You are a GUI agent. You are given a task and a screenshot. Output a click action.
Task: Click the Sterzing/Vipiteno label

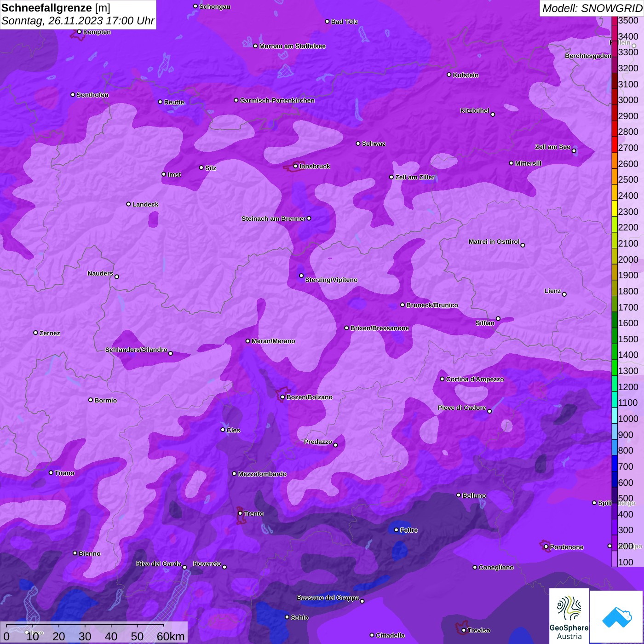pyautogui.click(x=331, y=280)
